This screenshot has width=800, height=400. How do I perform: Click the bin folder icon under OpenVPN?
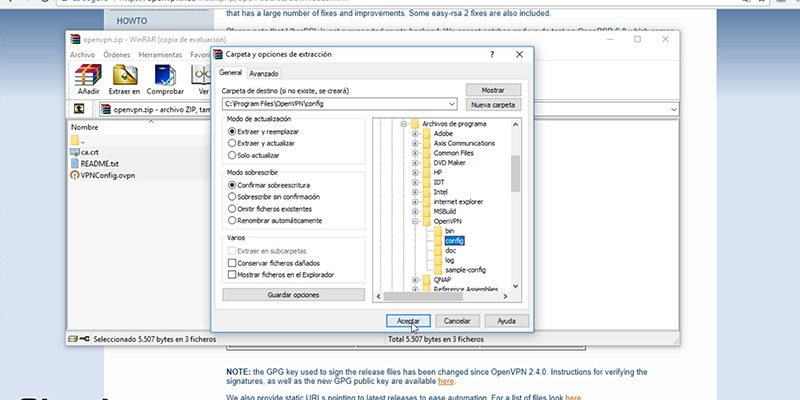tap(438, 231)
